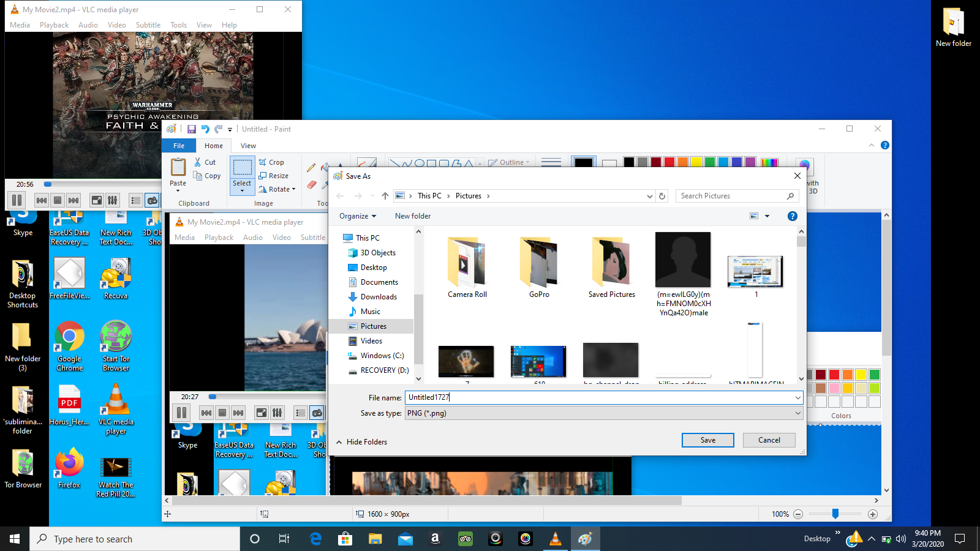Select Documents in the navigation tree
The image size is (980, 551).
tap(379, 282)
